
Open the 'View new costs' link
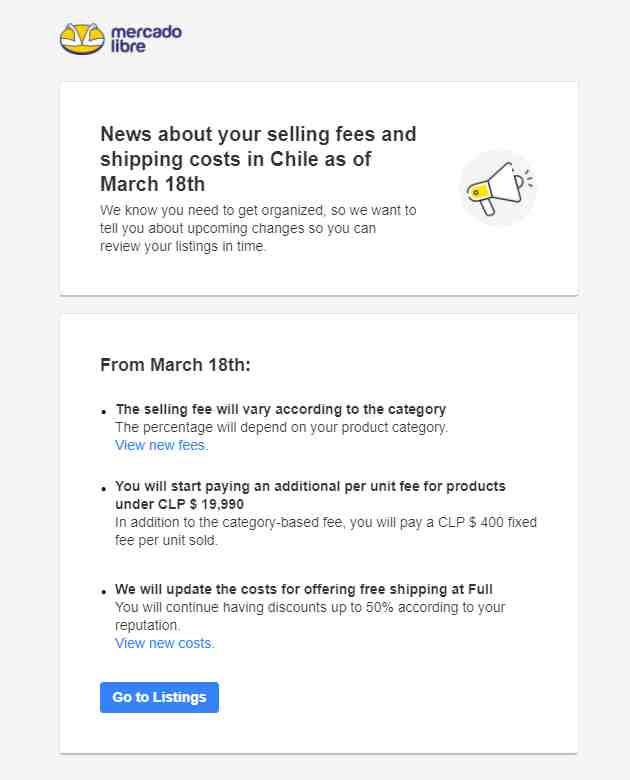point(165,643)
